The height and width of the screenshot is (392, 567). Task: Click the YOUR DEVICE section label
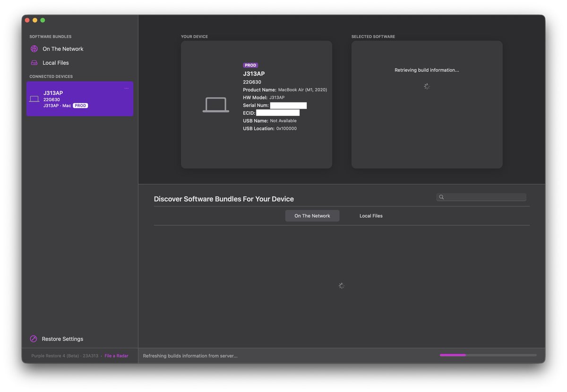[194, 36]
